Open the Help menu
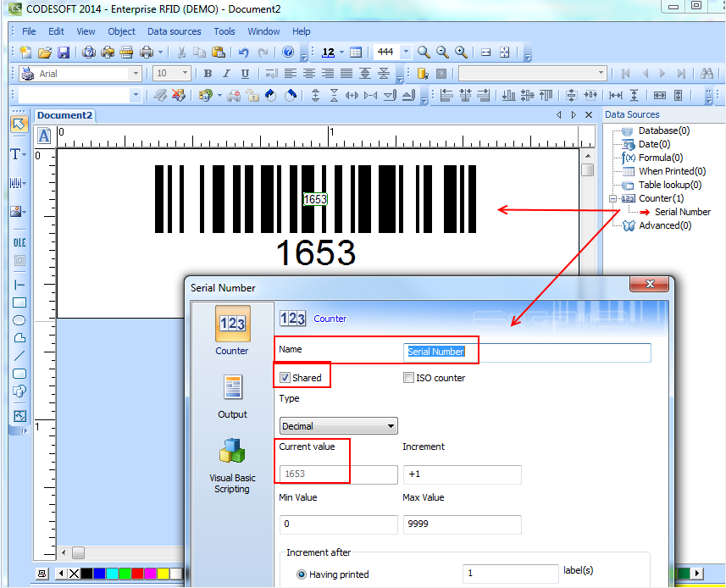This screenshot has height=588, width=726. point(301,31)
